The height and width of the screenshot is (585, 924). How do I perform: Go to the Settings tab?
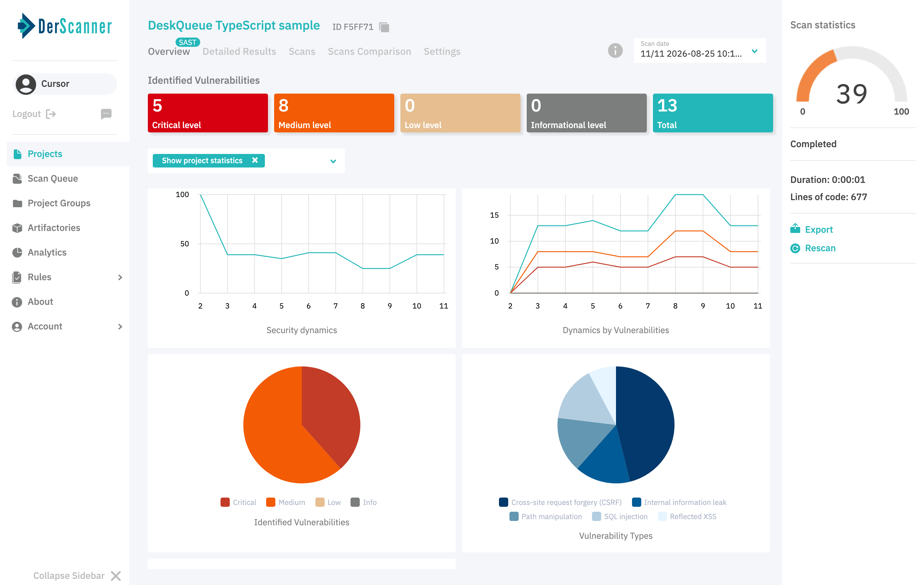[442, 52]
